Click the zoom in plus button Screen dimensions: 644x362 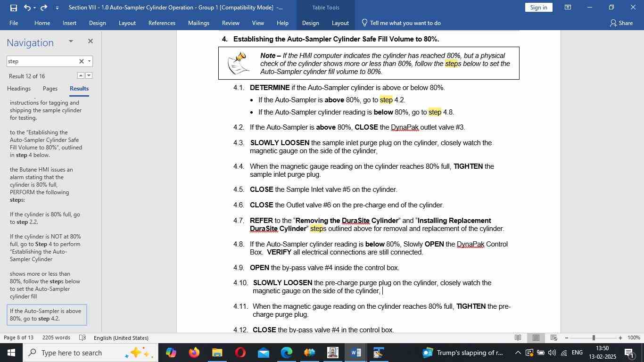coord(620,338)
